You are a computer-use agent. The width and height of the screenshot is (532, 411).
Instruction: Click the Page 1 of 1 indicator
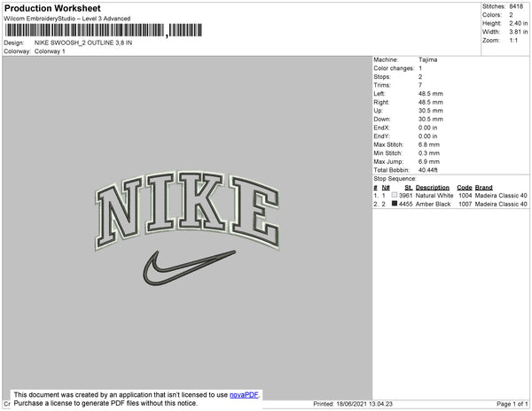click(x=512, y=404)
